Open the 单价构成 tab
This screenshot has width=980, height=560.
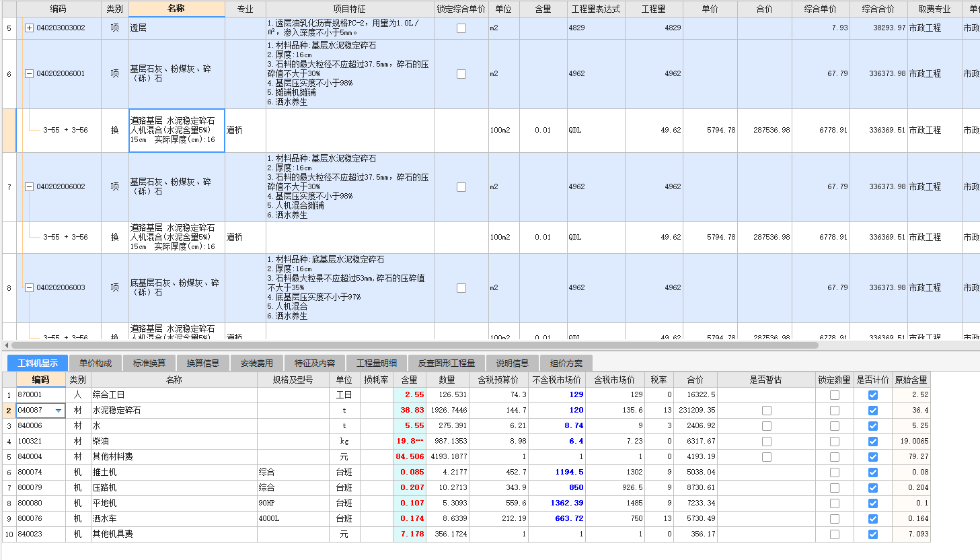pos(96,363)
